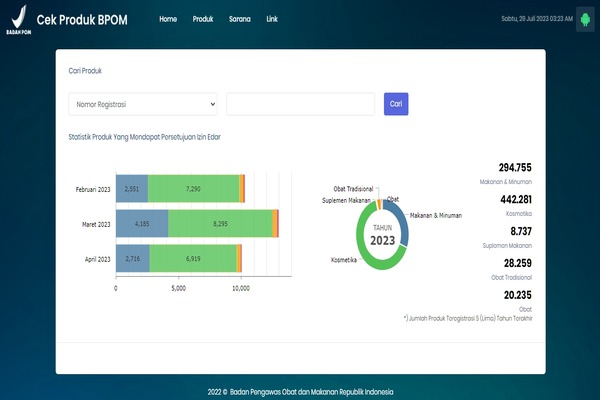The height and width of the screenshot is (400, 600).
Task: Go to the Home menu
Action: (168, 19)
